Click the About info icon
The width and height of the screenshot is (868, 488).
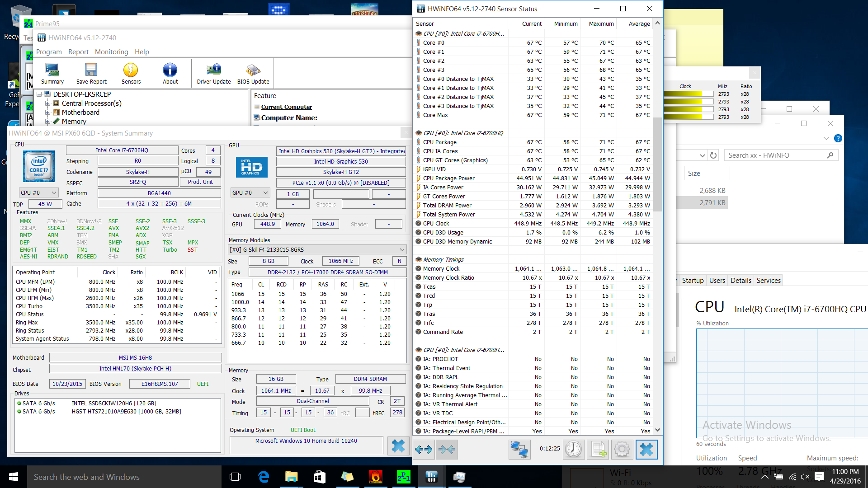click(x=170, y=74)
